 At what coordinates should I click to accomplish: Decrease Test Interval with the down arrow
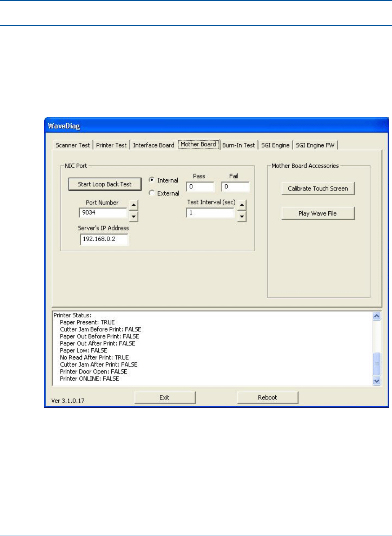point(242,217)
